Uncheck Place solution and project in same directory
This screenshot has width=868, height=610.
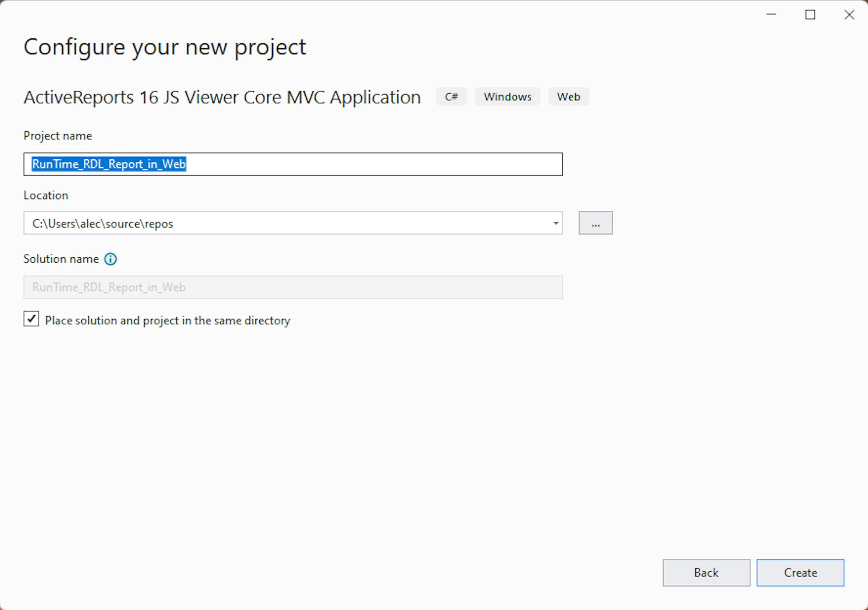[31, 320]
